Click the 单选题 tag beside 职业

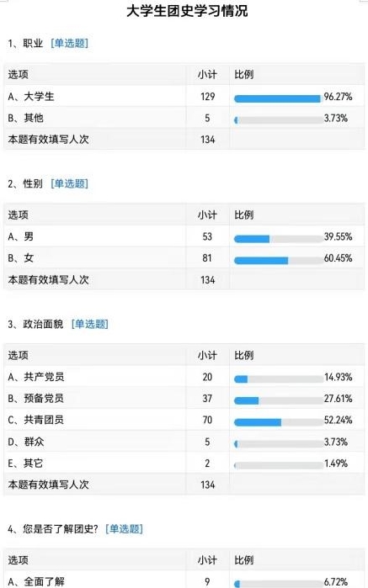point(69,43)
